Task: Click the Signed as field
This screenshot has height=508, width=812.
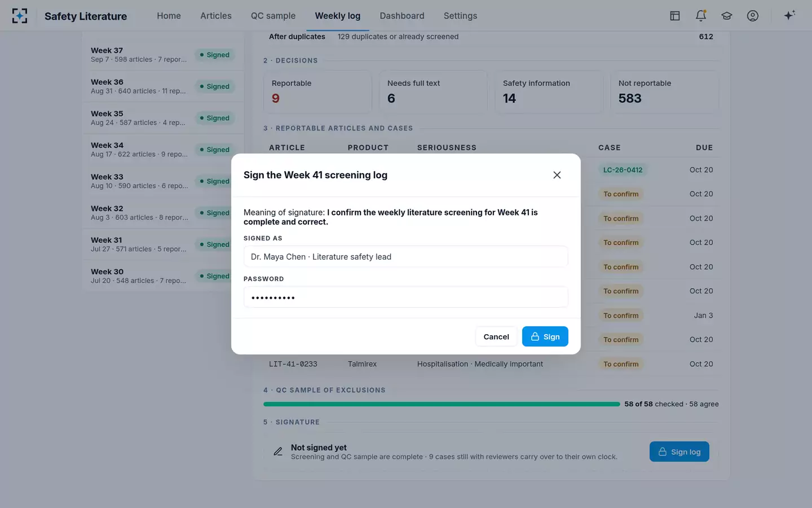Action: [405, 256]
